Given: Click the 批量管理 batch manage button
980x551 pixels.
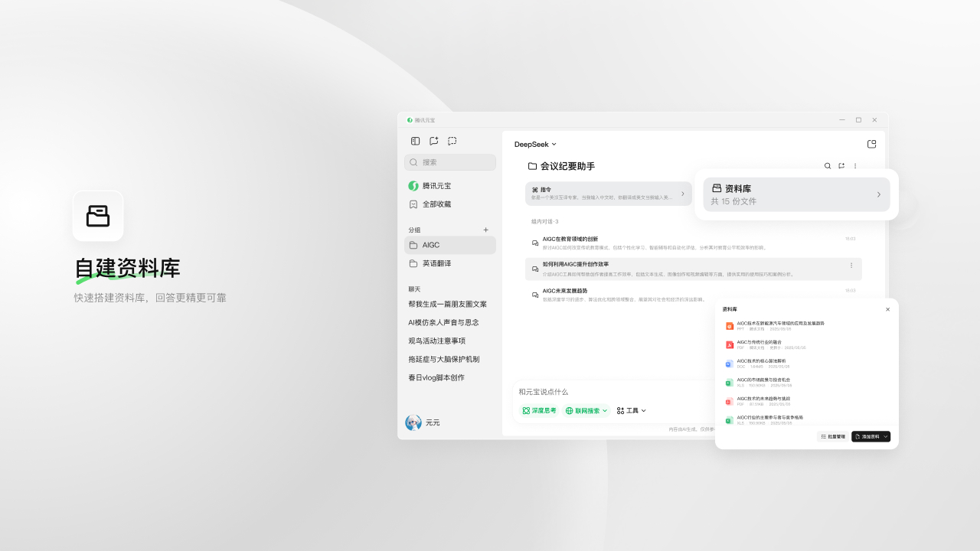Looking at the screenshot, I should point(833,436).
